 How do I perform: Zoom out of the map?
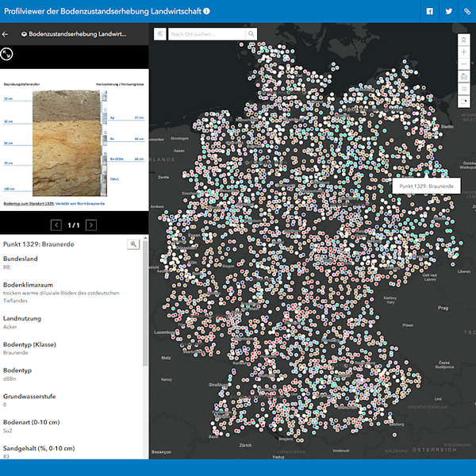click(464, 64)
